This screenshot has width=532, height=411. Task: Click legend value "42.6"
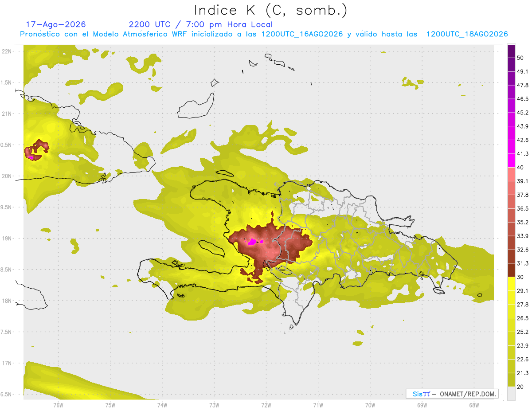tap(523, 140)
